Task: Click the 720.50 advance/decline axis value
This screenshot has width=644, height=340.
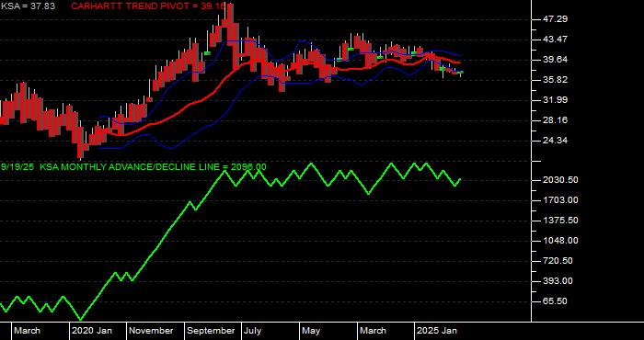Action: pyautogui.click(x=558, y=261)
